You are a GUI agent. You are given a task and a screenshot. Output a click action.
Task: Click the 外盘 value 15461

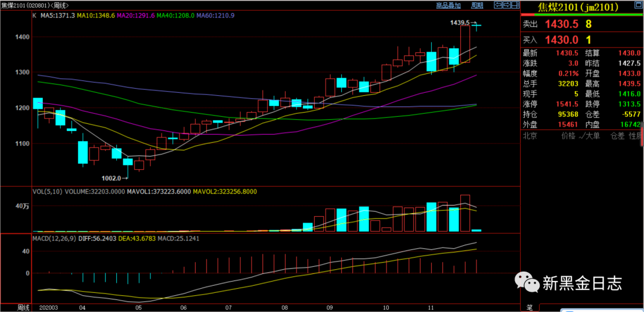coord(567,124)
